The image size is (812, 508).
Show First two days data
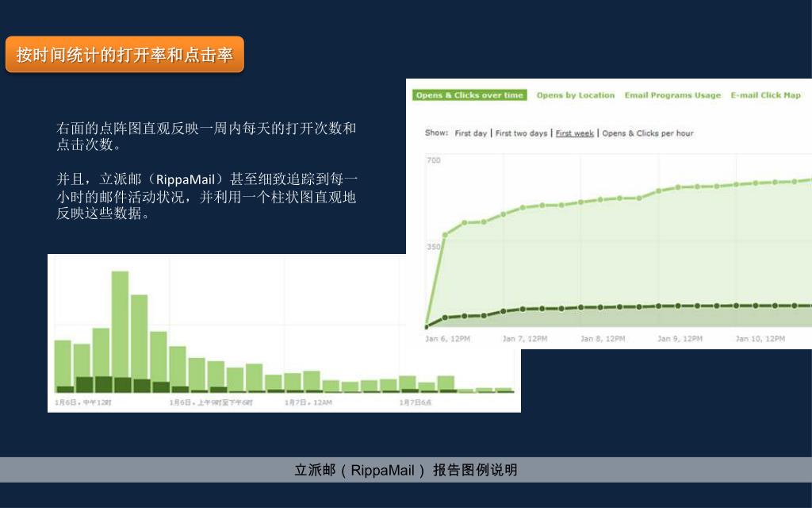tap(521, 133)
